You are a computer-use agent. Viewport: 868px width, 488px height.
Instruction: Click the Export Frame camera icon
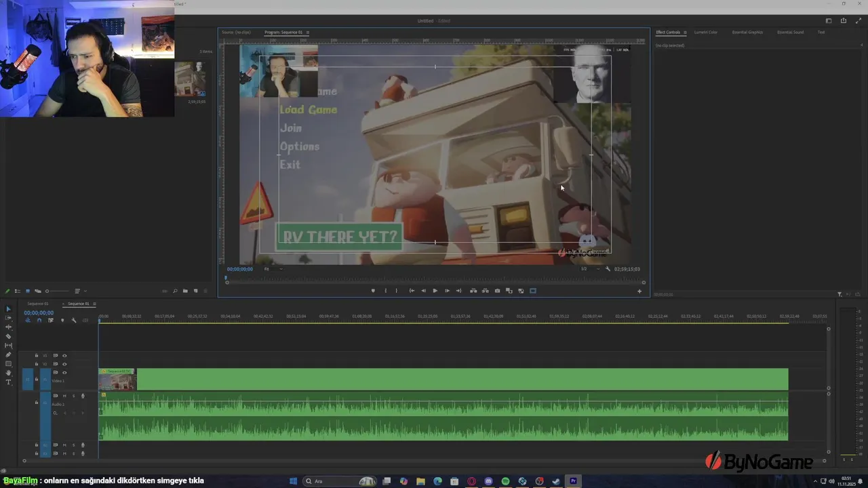(x=497, y=291)
